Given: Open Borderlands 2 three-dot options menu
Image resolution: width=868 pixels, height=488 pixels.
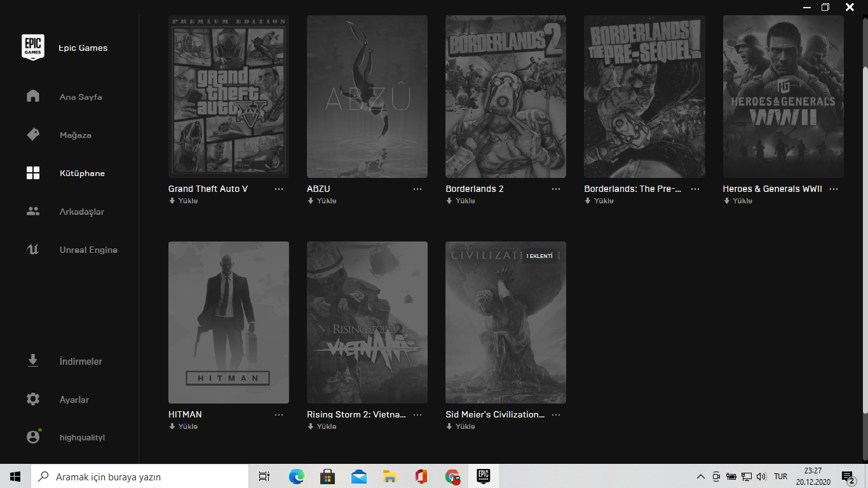Looking at the screenshot, I should [x=556, y=189].
